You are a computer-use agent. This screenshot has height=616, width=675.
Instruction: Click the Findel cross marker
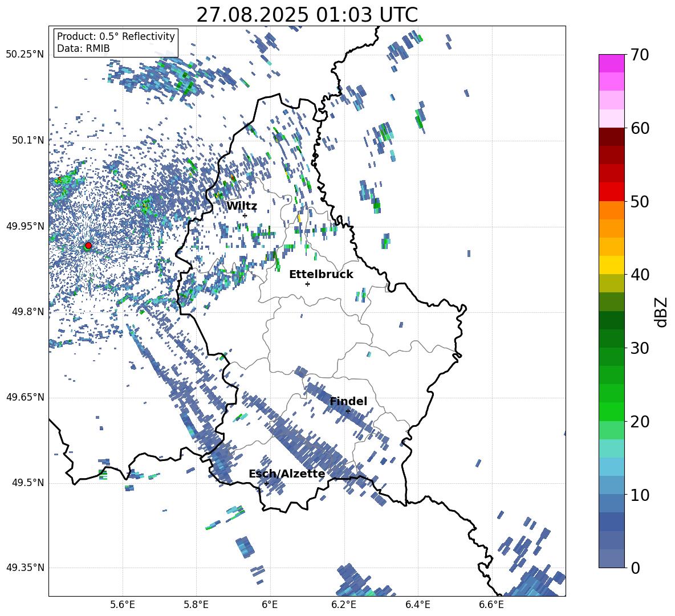point(348,411)
